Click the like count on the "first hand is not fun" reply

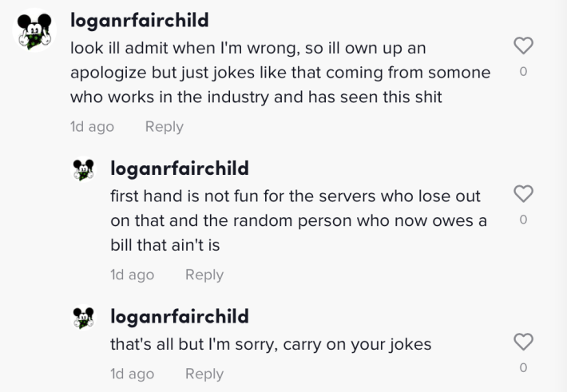point(523,220)
